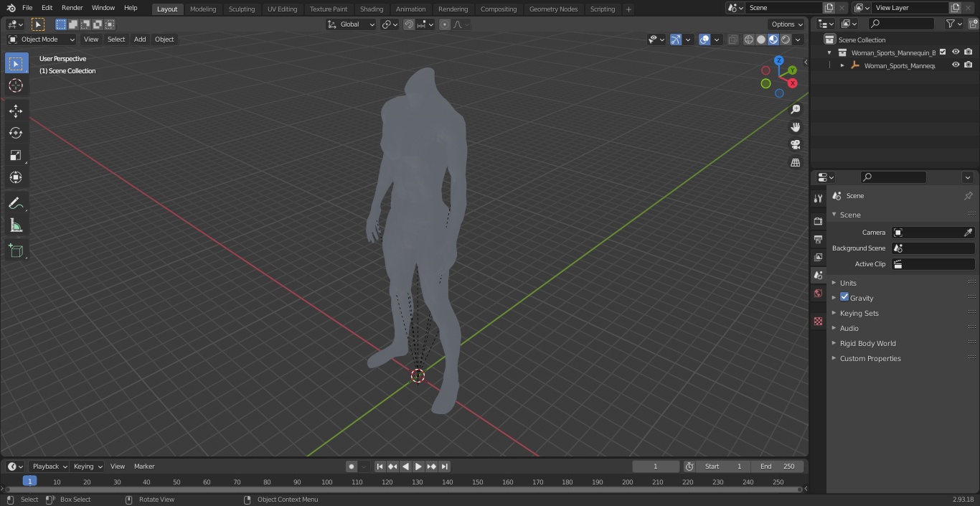Screen dimensions: 980x506
Task: Open the Playback dropdown in the timeline
Action: tap(50, 467)
